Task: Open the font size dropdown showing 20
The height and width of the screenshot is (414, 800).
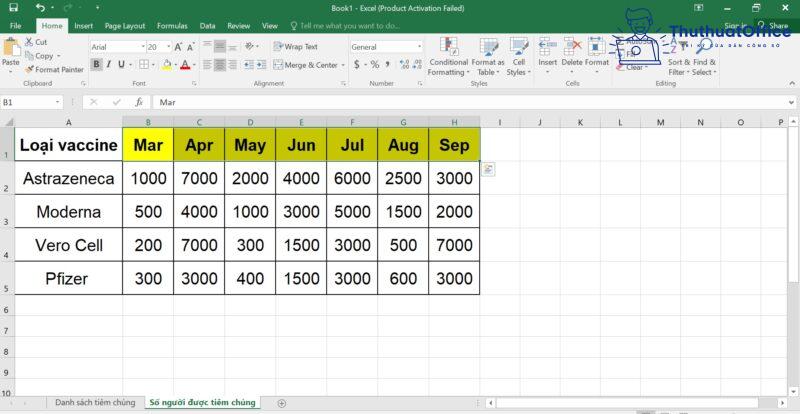Action: point(168,47)
